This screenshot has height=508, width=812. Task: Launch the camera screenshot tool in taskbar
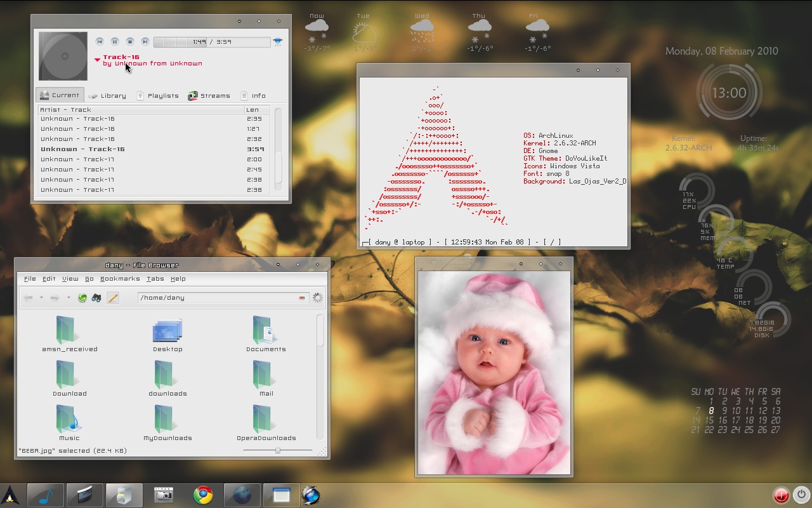[164, 495]
